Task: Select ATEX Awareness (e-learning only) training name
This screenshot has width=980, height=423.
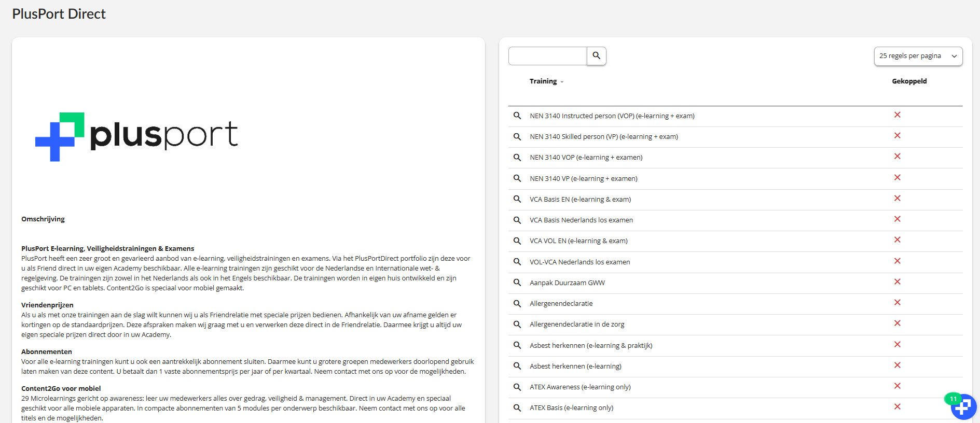Action: [580, 387]
